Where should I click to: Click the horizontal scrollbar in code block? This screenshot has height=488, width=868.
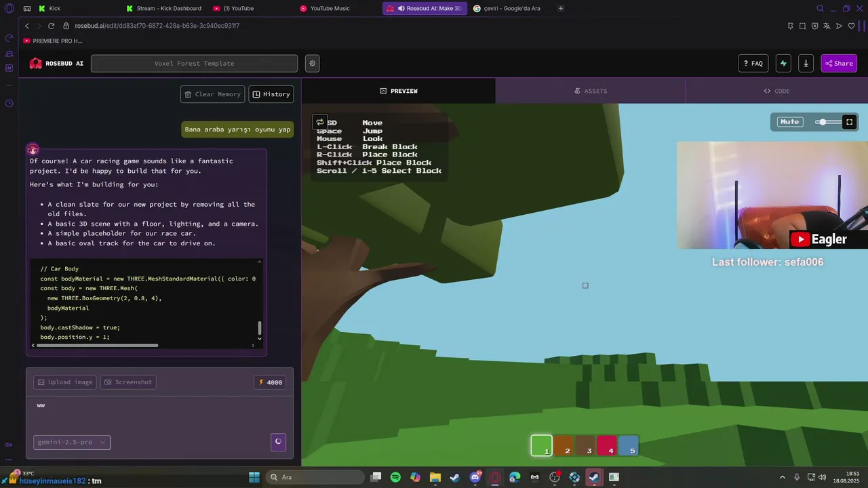(x=97, y=345)
